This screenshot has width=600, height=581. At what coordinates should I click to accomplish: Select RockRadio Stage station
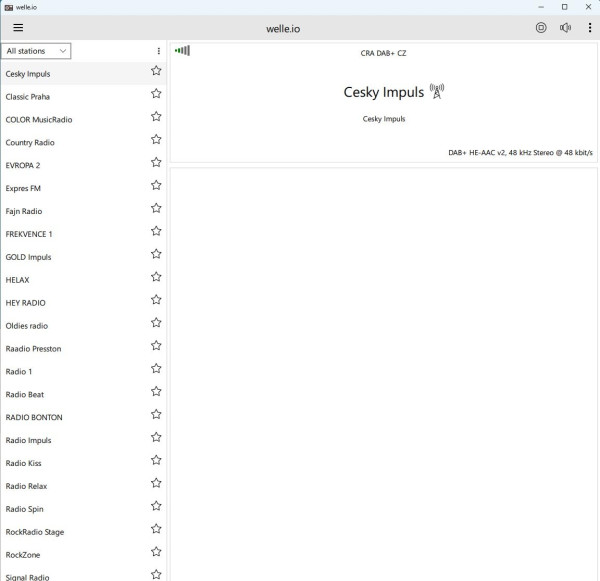tap(83, 532)
